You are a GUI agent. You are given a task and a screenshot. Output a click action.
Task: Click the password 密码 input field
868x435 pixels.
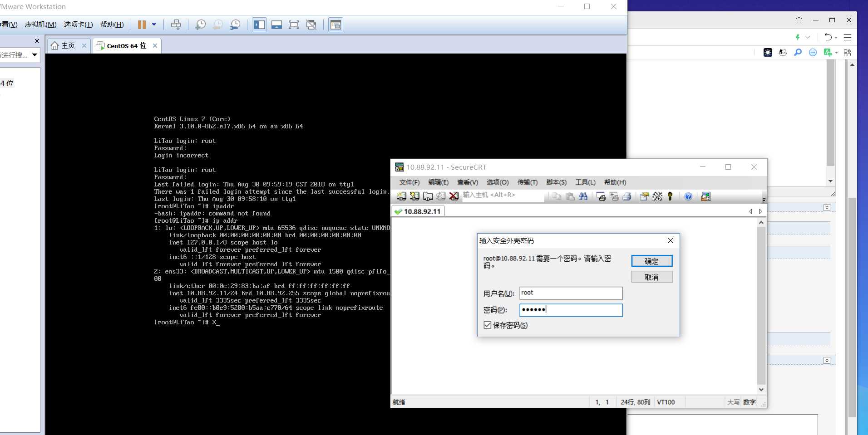click(x=571, y=310)
